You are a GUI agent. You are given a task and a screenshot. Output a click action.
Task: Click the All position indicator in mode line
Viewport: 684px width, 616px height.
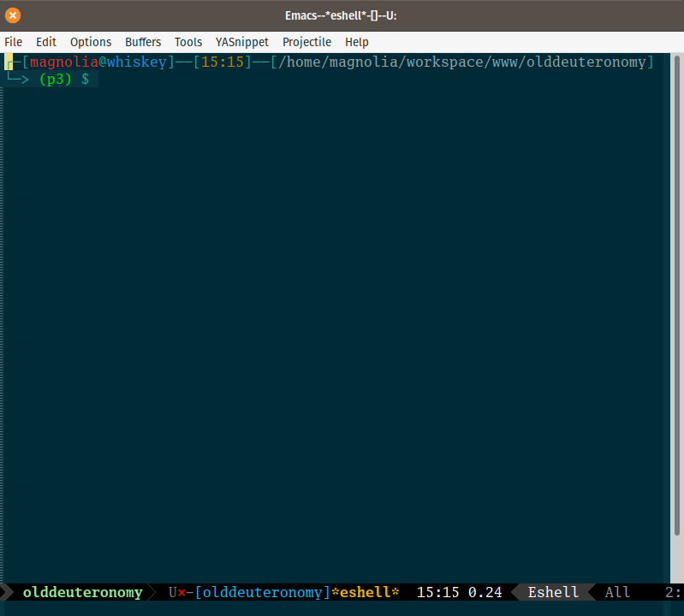coord(617,592)
